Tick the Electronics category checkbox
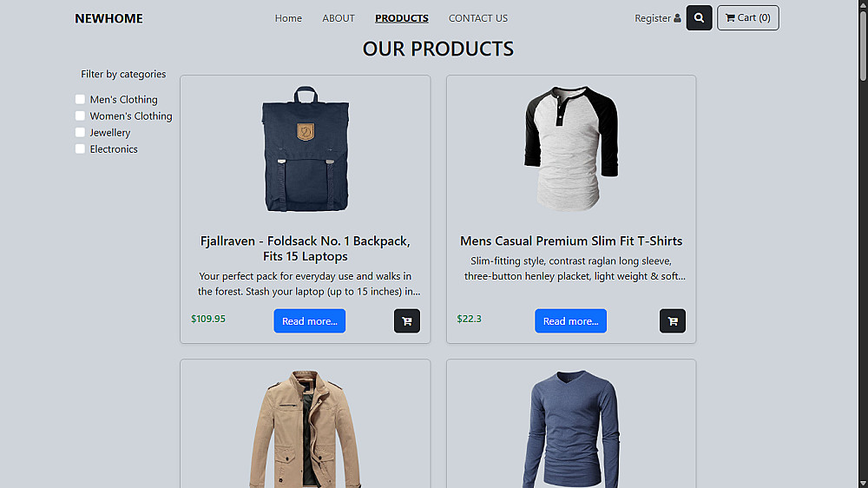868x488 pixels. [81, 149]
